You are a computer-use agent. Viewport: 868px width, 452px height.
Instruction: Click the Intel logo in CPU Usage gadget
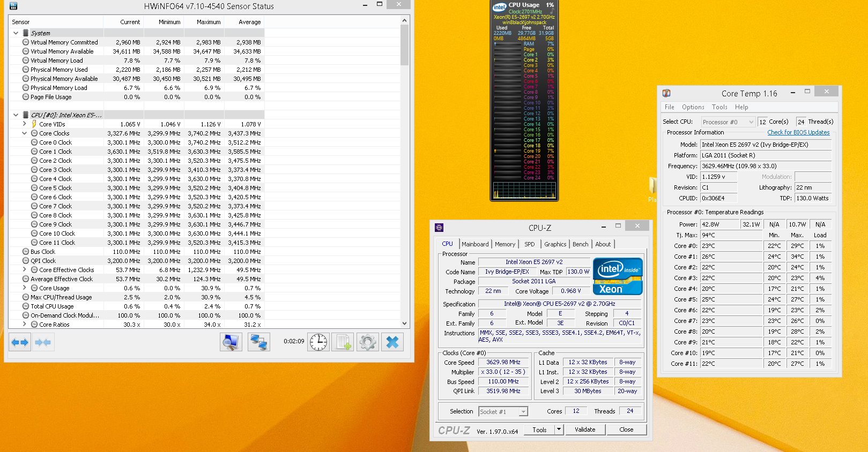(499, 6)
